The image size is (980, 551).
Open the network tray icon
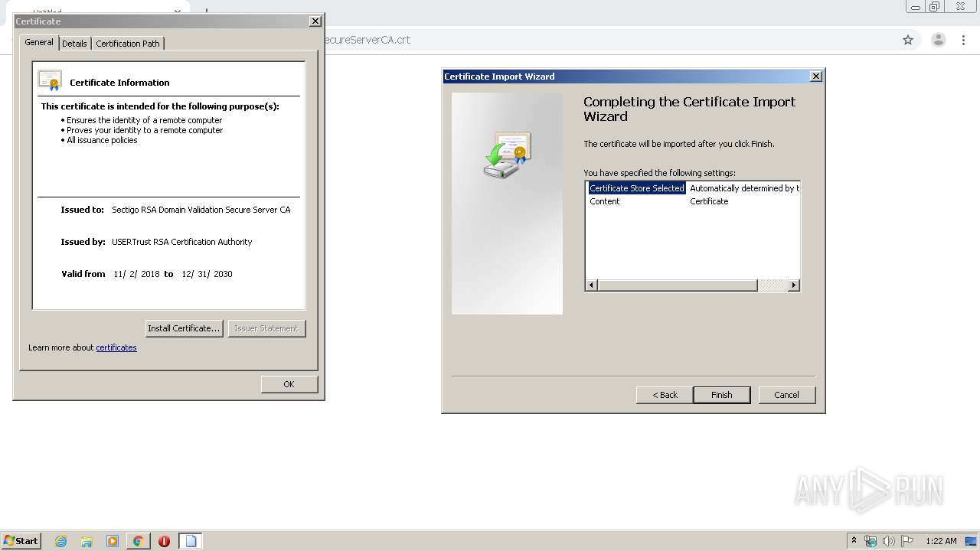871,541
